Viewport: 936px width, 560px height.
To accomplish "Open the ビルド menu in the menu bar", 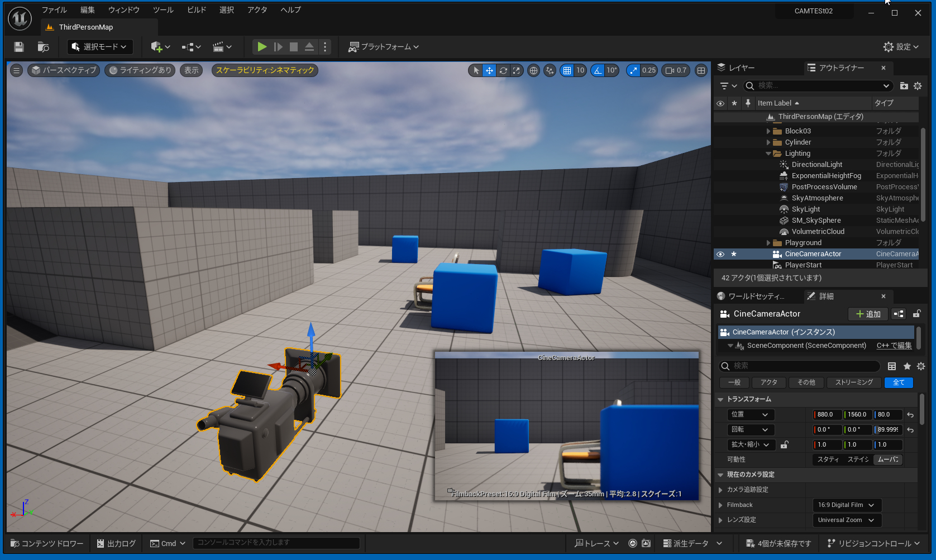I will coord(197,10).
